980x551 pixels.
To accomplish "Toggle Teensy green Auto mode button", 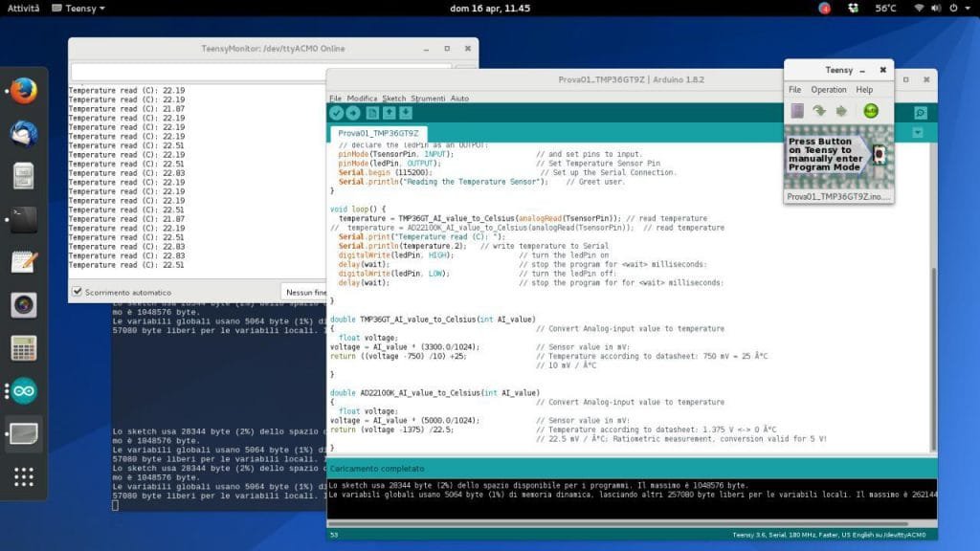I will click(x=871, y=111).
